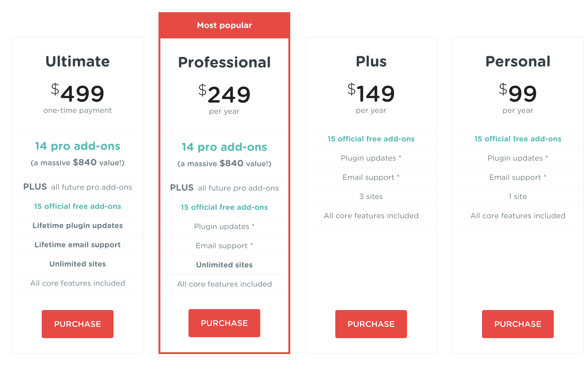This screenshot has width=588, height=377.
Task: Click the Plus plan title
Action: pyautogui.click(x=371, y=61)
